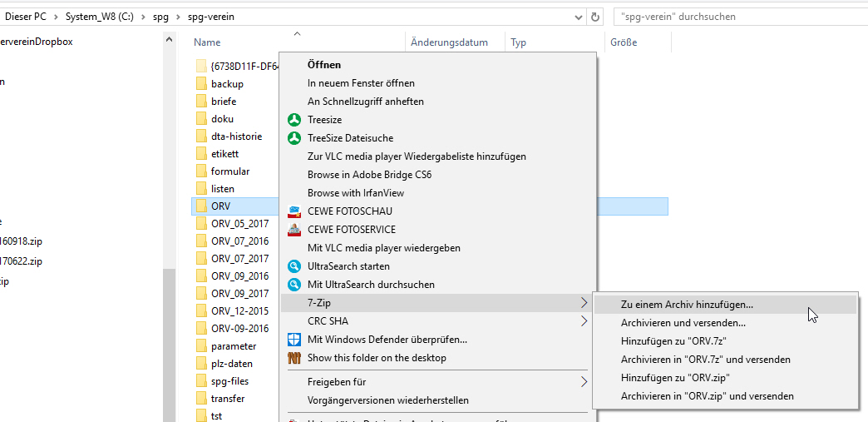This screenshot has width=868, height=422.
Task: Open the address bar history dropdown
Action: point(579,17)
